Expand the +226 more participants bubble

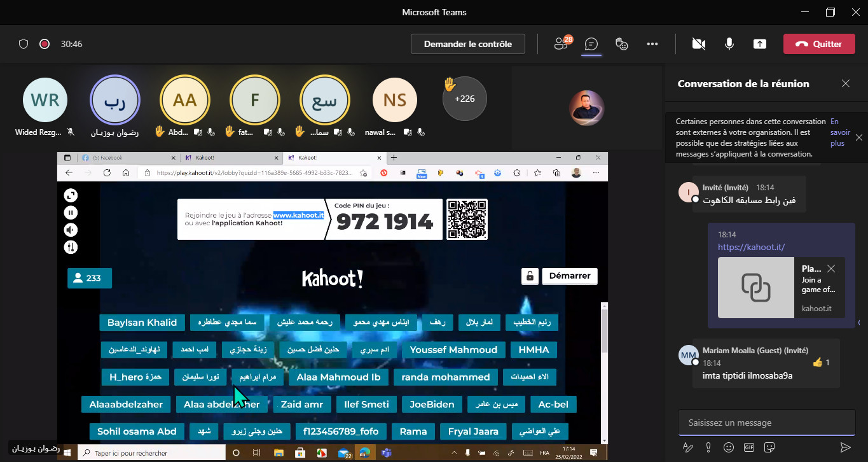click(465, 99)
